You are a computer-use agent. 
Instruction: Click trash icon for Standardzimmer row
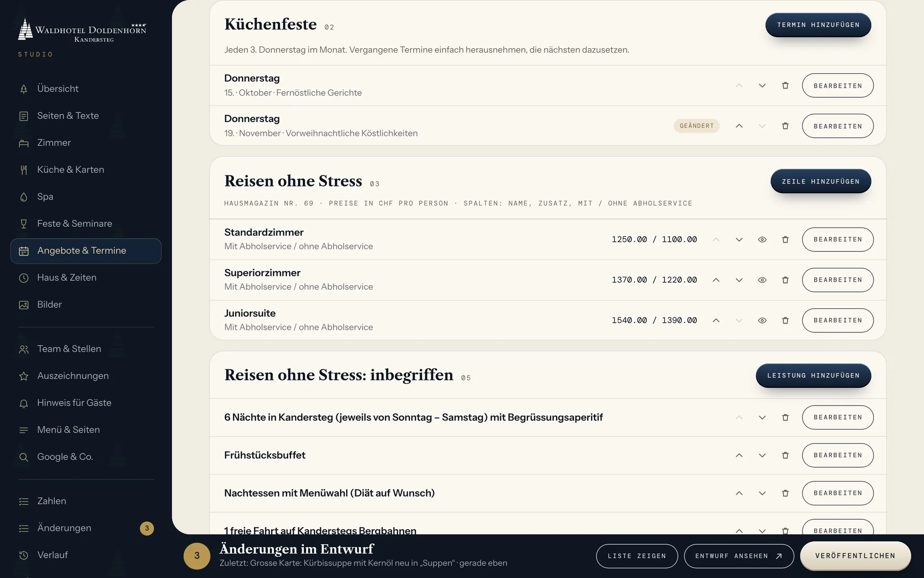click(x=785, y=240)
